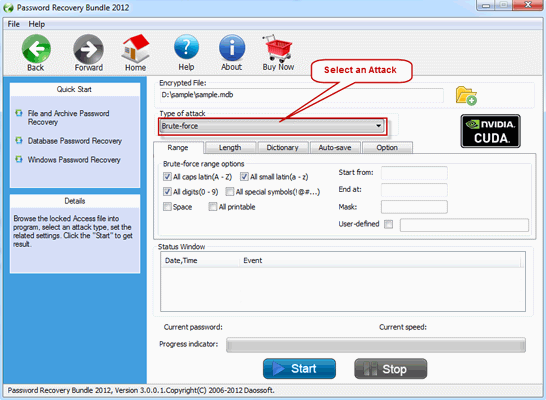Enable the User-defined checkbox
Viewport: 546px width, 400px height.
(388, 224)
